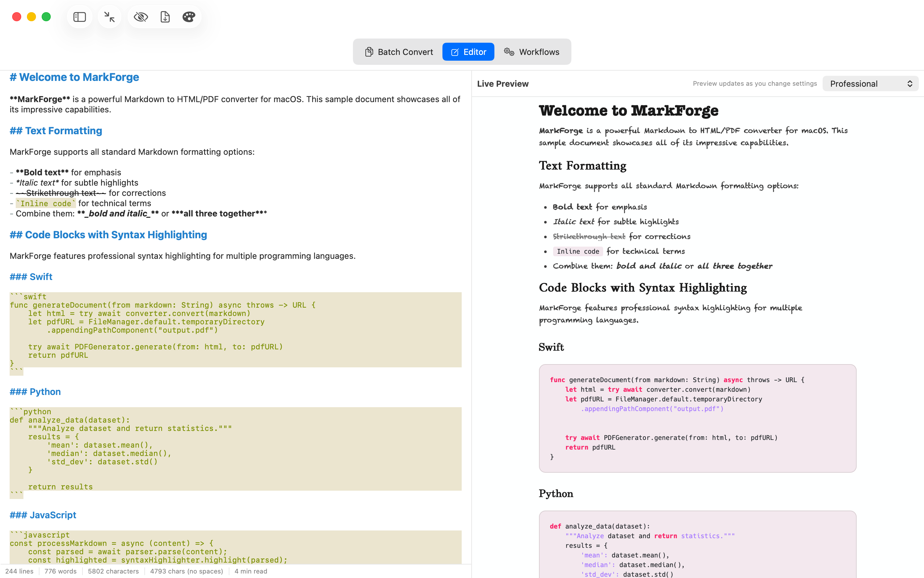This screenshot has width=924, height=578.
Task: Click the preview 'Python' heading
Action: click(556, 494)
